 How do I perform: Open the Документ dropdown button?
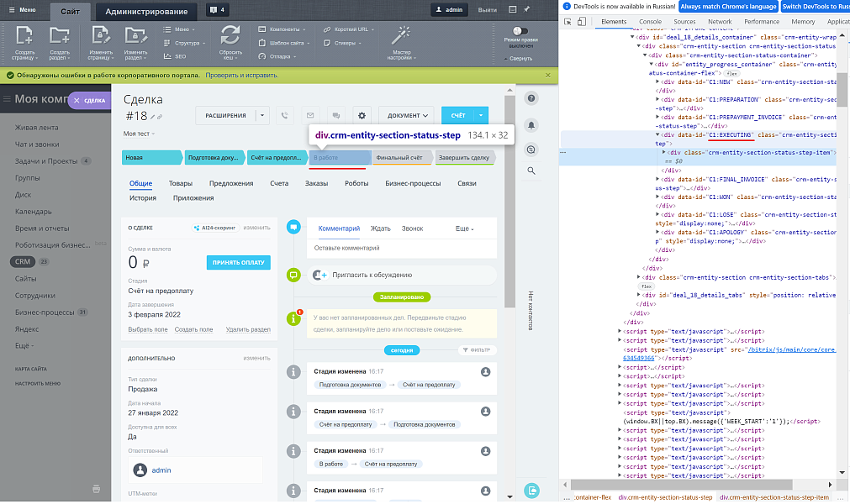tap(407, 115)
